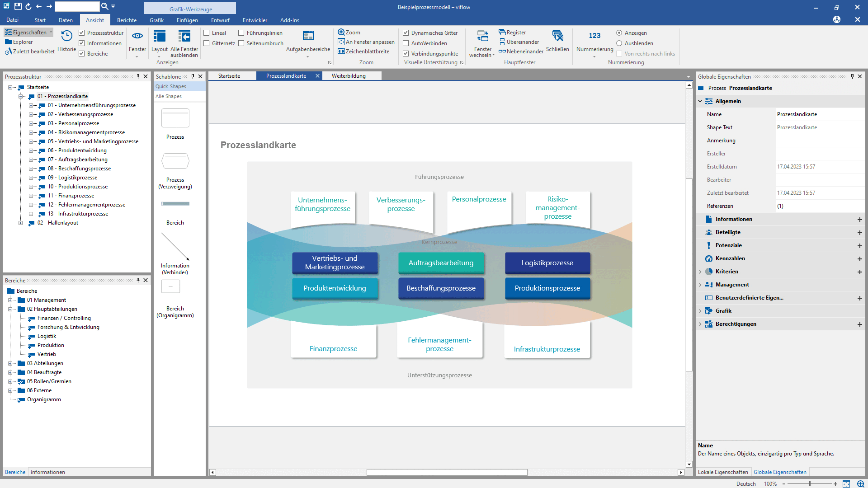This screenshot has height=488, width=868.
Task: Click the Schließen window icon
Action: coord(557,36)
